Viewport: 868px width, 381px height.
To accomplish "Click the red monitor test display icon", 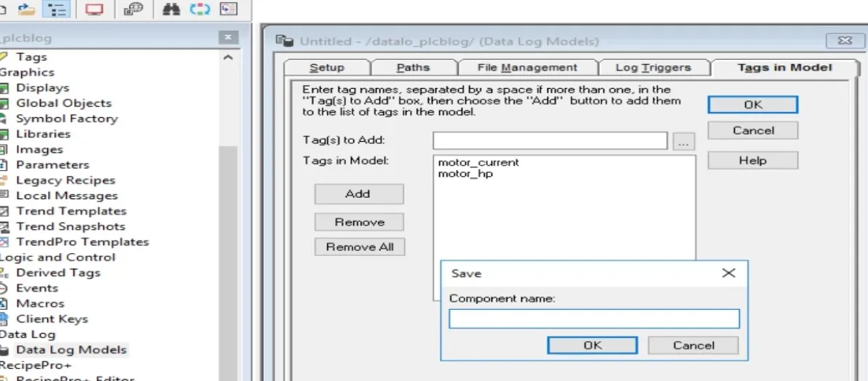I will tap(94, 9).
